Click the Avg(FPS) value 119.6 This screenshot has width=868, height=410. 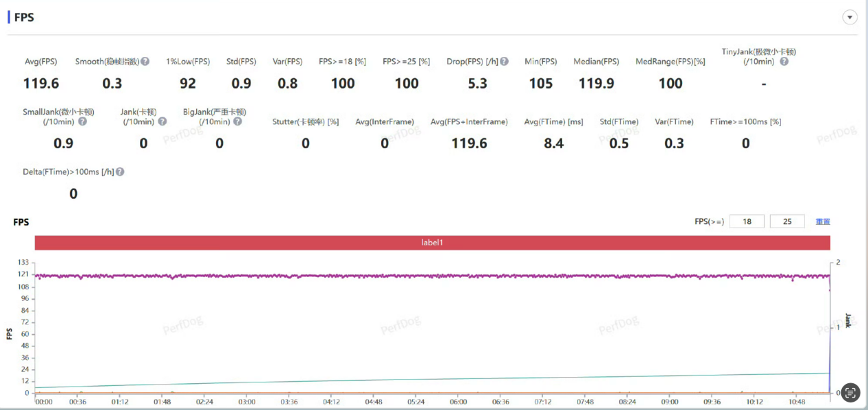coord(42,84)
